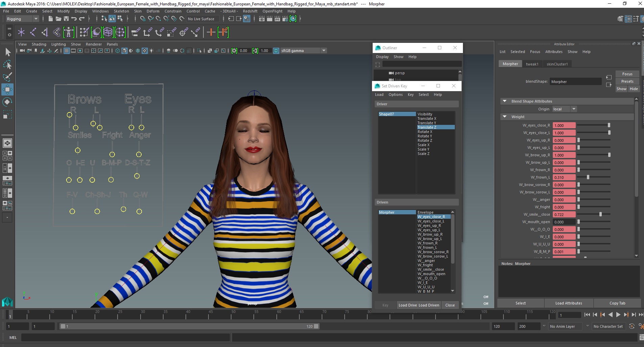Click the Parent constraint shelf icon
The height and width of the screenshot is (347, 644).
[135, 32]
